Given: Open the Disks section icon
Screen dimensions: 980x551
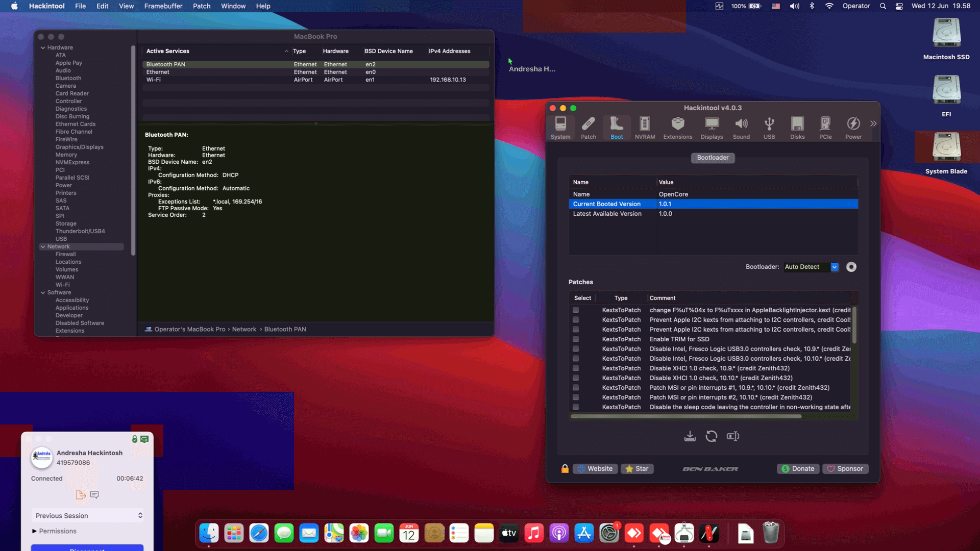Looking at the screenshot, I should click(797, 128).
